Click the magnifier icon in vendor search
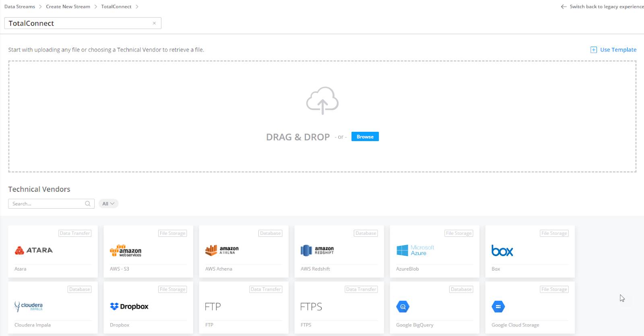The width and height of the screenshot is (644, 336). pyautogui.click(x=88, y=204)
